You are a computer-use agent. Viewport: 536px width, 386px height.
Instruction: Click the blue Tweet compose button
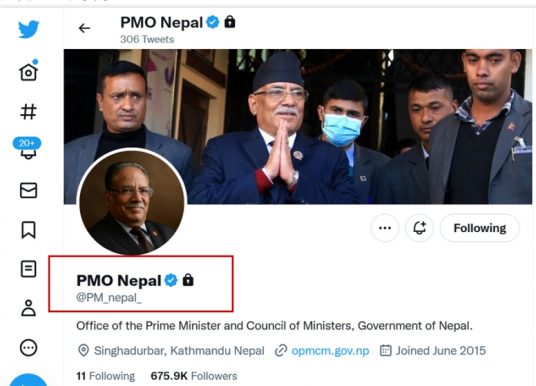tap(28, 380)
